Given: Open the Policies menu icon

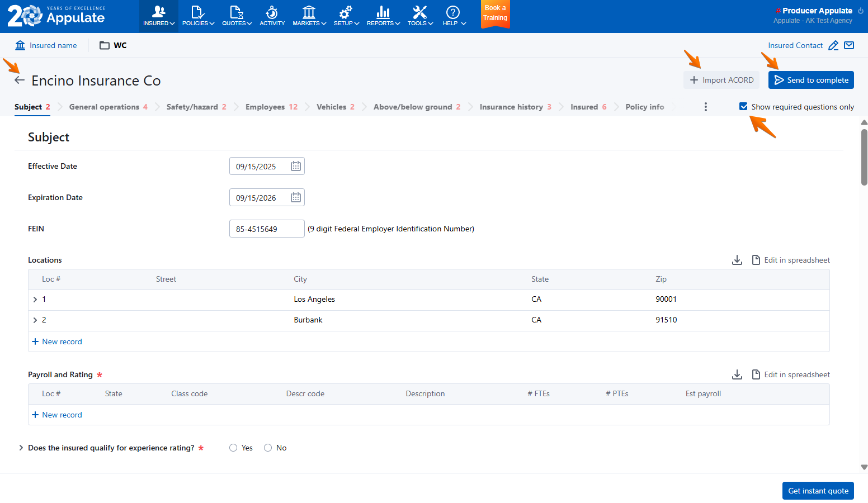Looking at the screenshot, I should click(198, 16).
